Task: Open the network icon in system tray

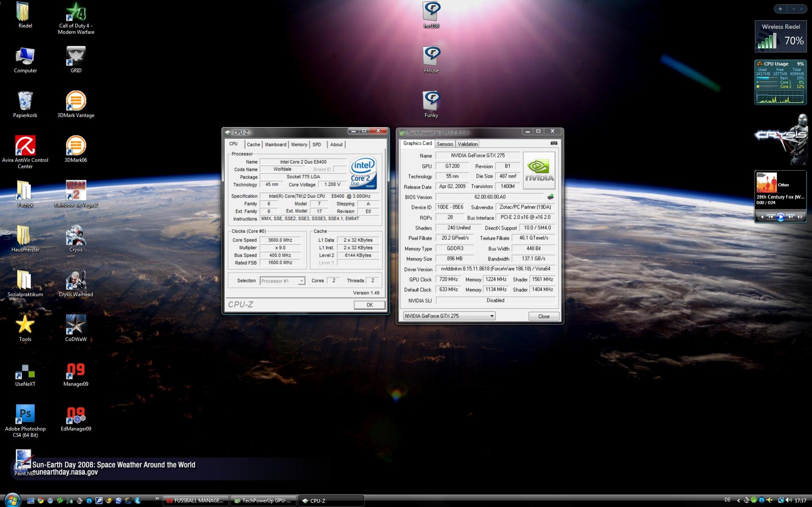Action: [x=781, y=500]
